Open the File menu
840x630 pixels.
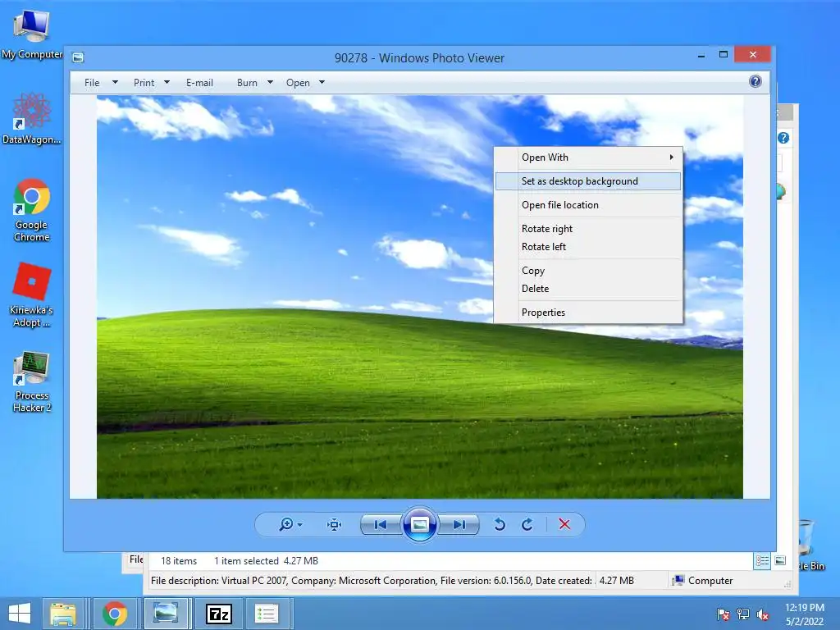tap(92, 83)
